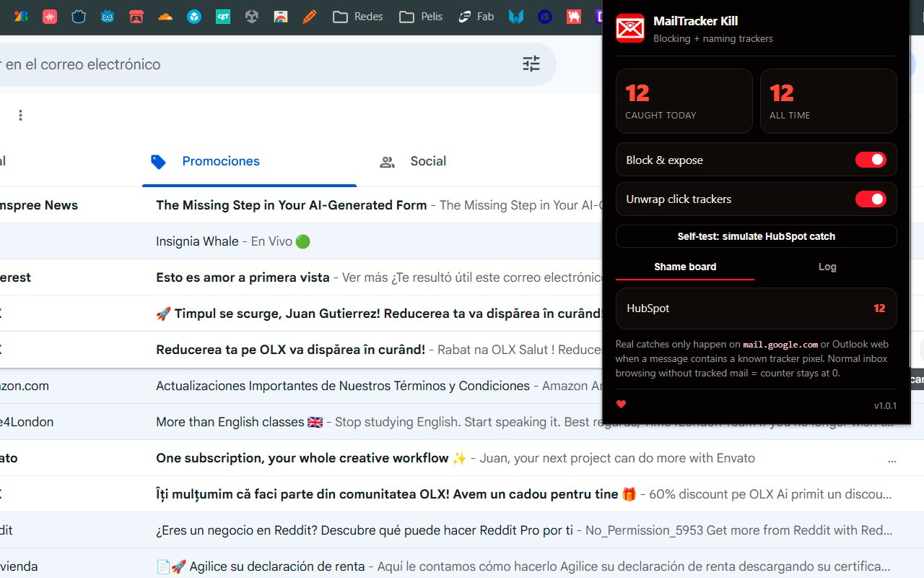This screenshot has height=578, width=924.
Task: Open the SoundCloud bookmark icon
Action: pyautogui.click(x=165, y=16)
